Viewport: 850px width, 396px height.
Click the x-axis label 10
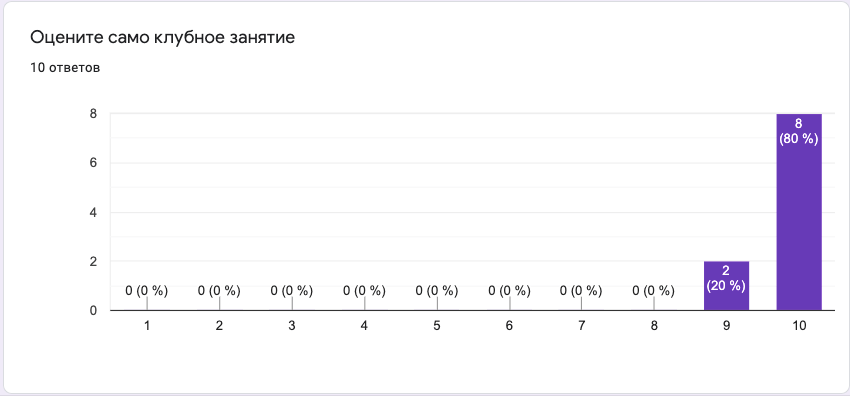pyautogui.click(x=799, y=326)
